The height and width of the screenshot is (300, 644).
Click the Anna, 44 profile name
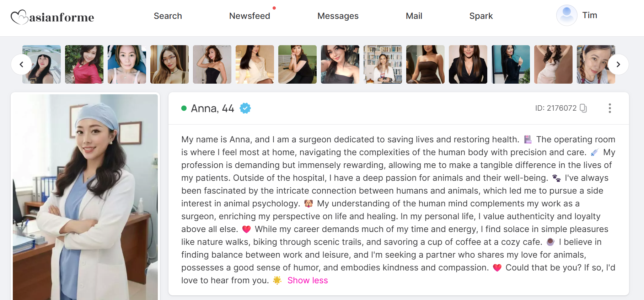point(213,108)
